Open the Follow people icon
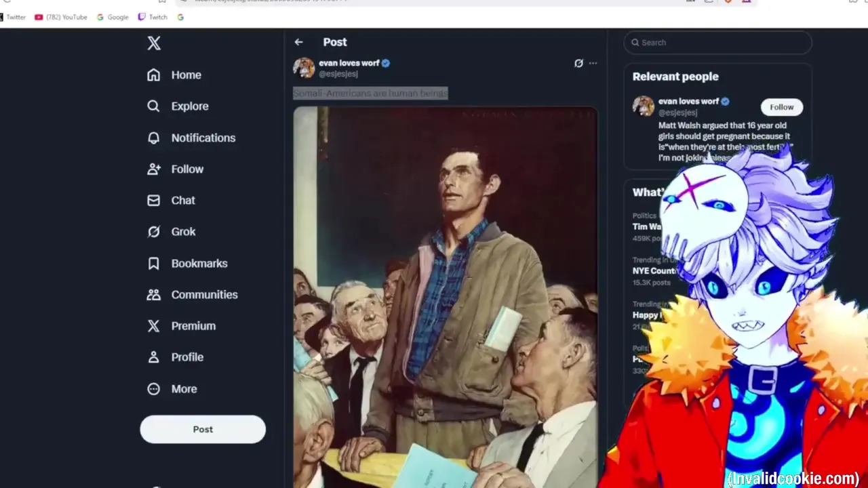The width and height of the screenshot is (868, 488). (x=154, y=169)
